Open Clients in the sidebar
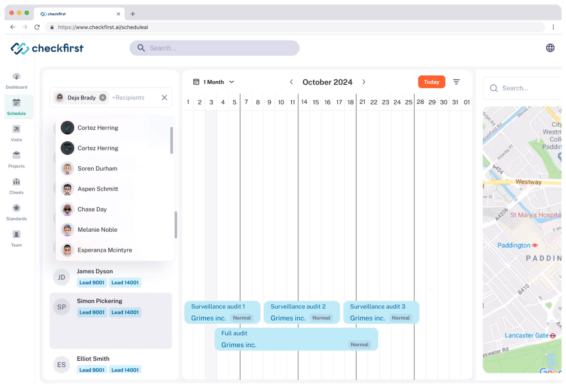 click(17, 186)
